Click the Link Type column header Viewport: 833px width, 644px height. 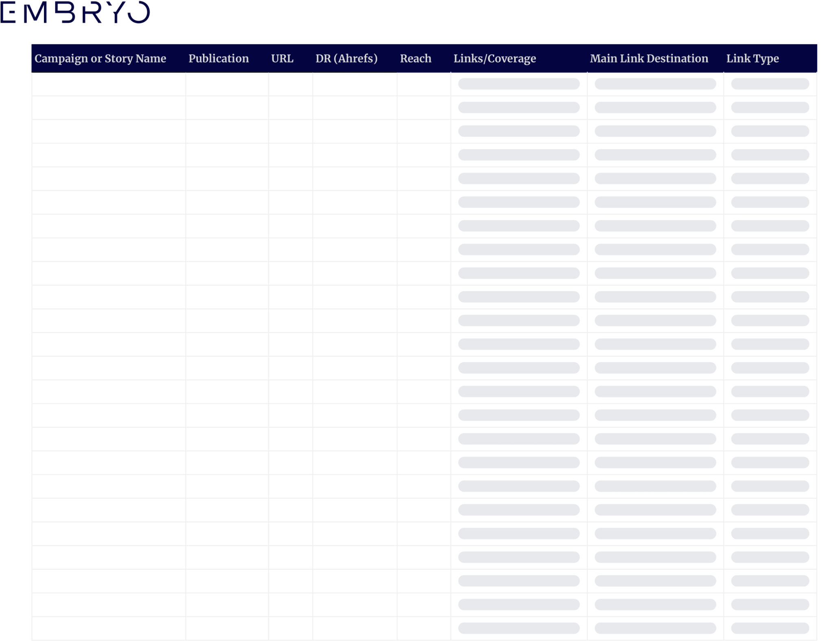(x=752, y=58)
